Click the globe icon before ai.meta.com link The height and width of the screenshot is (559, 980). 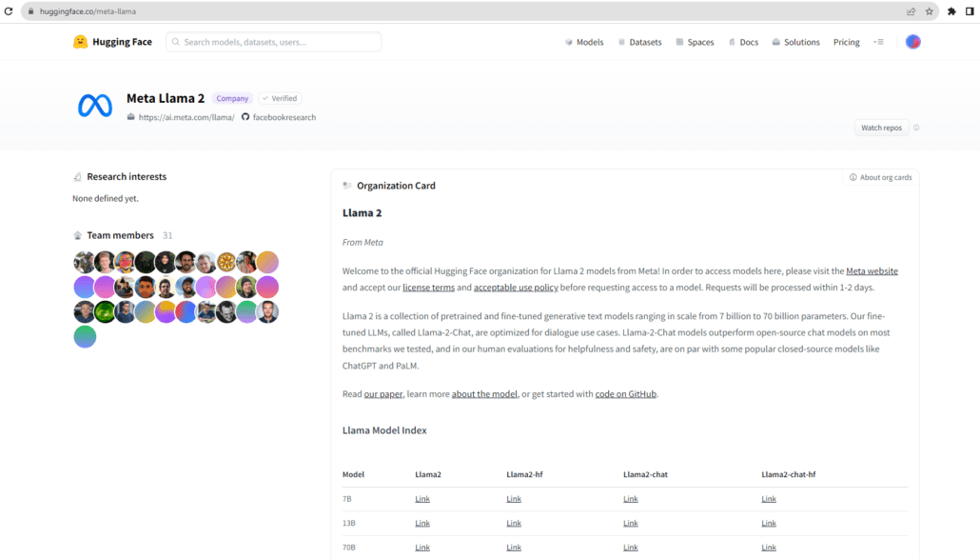coord(130,117)
